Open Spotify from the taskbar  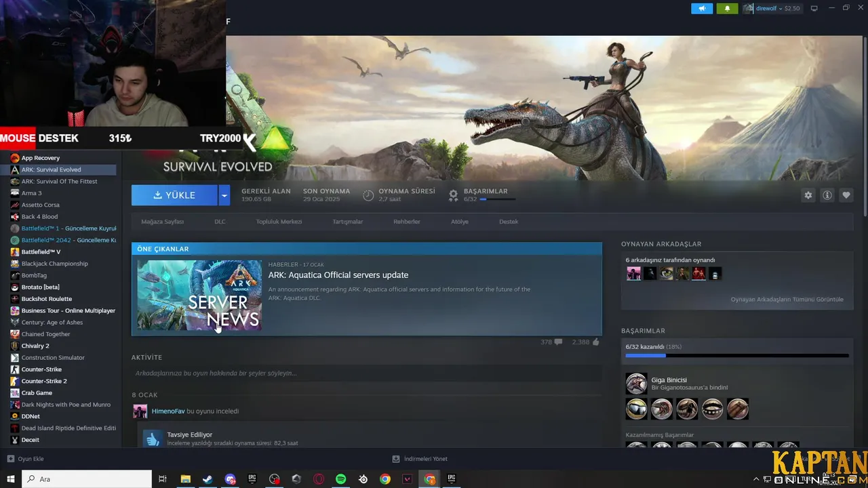click(341, 479)
